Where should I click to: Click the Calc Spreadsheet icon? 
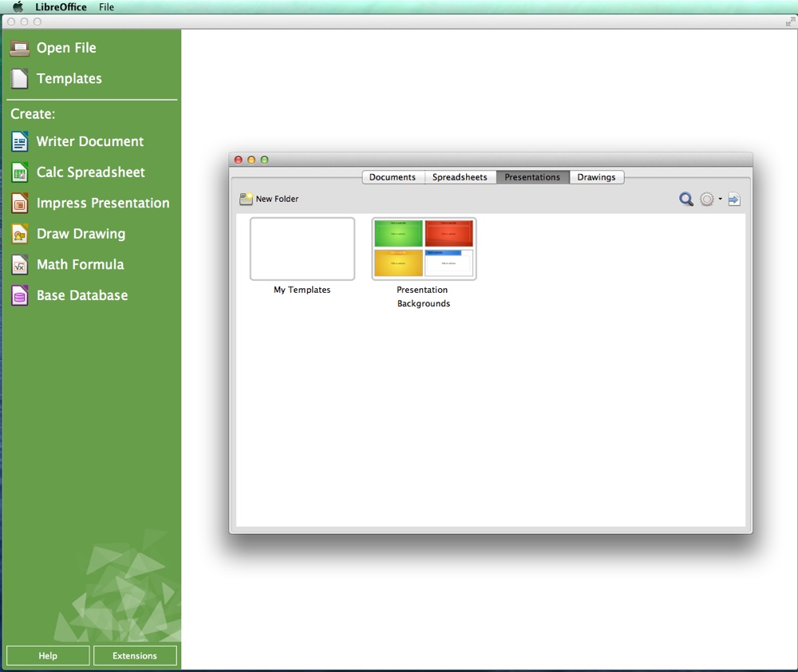click(19, 172)
